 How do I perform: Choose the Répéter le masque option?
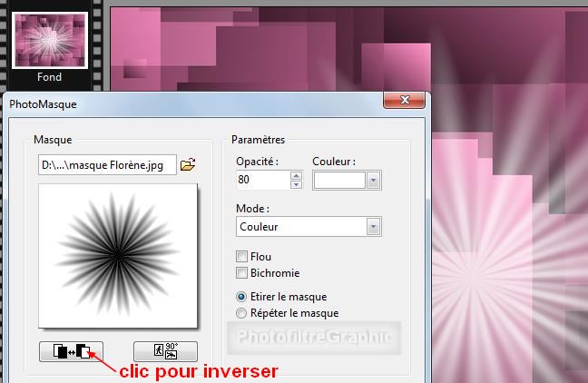coord(241,313)
